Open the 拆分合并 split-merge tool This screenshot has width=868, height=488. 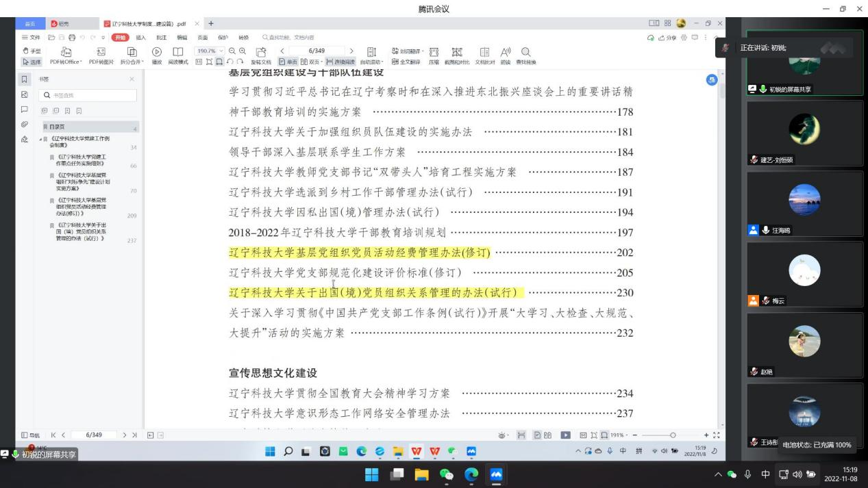pyautogui.click(x=133, y=56)
